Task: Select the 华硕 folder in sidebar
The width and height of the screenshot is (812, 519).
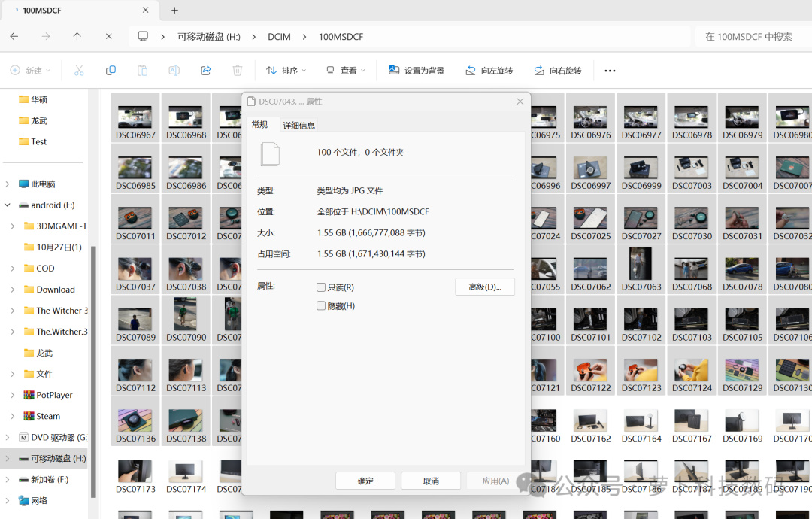Action: pyautogui.click(x=33, y=99)
